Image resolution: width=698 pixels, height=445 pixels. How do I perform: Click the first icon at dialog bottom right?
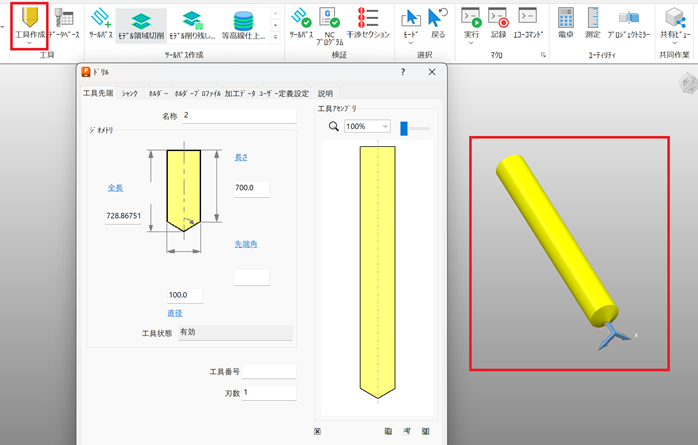388,431
